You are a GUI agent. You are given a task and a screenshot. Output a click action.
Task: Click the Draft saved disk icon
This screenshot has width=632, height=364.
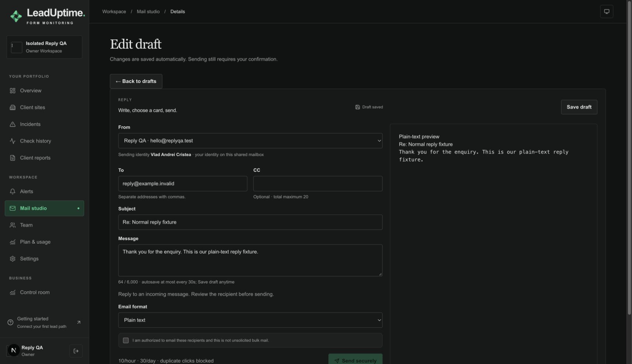coord(358,107)
